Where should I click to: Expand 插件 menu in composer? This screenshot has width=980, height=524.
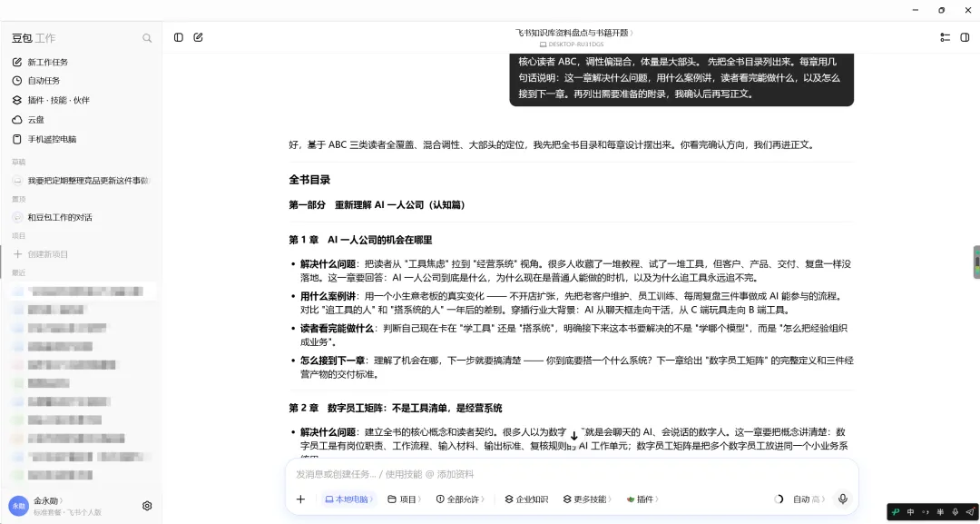pos(642,499)
